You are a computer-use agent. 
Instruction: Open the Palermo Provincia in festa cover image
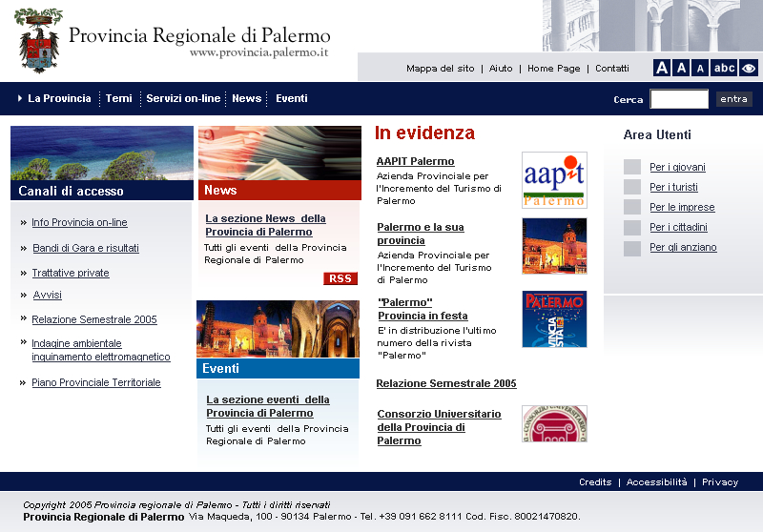pos(554,319)
